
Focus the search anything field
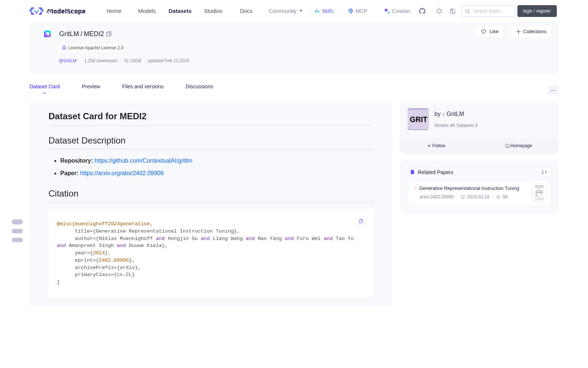pos(488,11)
